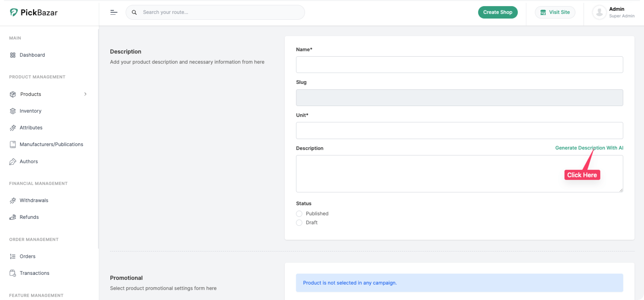Click into the Name input field
This screenshot has height=300, width=644.
[x=459, y=65]
